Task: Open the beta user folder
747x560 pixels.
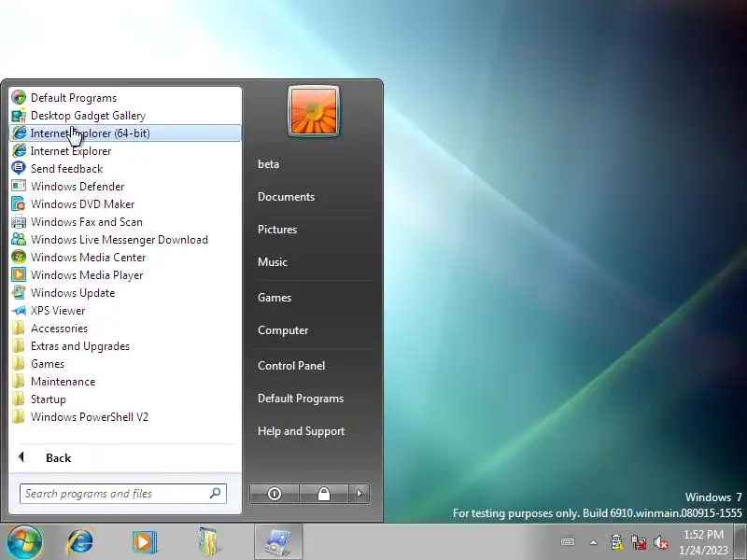Action: click(x=313, y=164)
